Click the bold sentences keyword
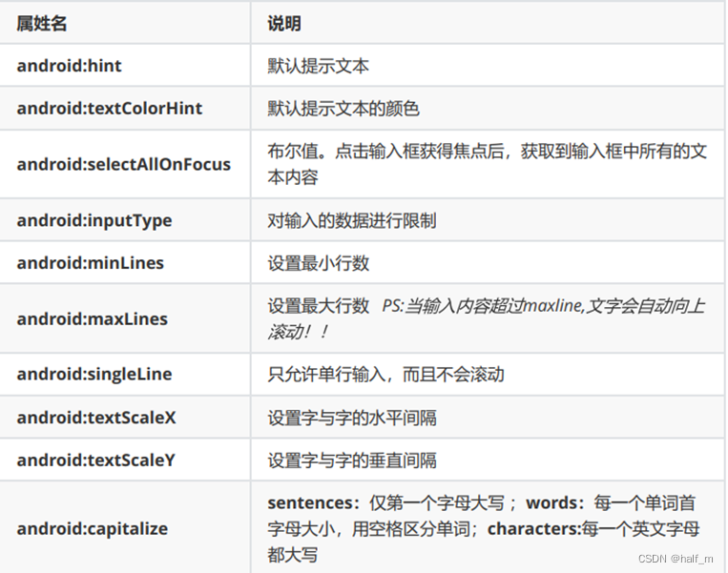The height and width of the screenshot is (573, 728). pos(310,503)
